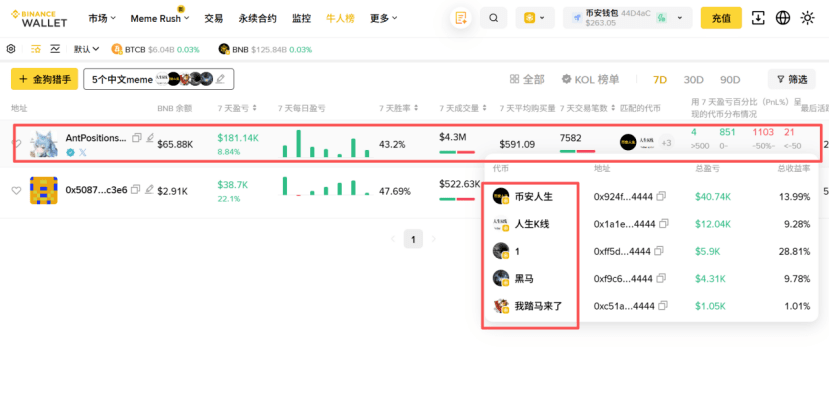
Task: Edit the 0x5087...c3e6 address label
Action: tap(150, 189)
